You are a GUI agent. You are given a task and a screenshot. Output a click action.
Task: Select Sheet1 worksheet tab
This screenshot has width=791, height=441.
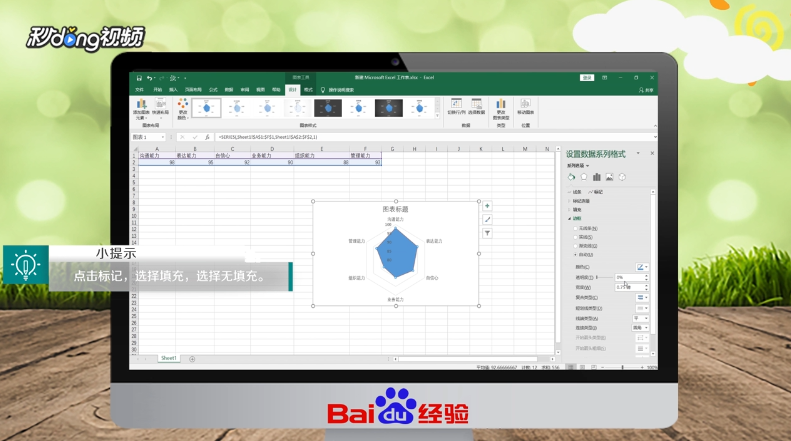168,358
